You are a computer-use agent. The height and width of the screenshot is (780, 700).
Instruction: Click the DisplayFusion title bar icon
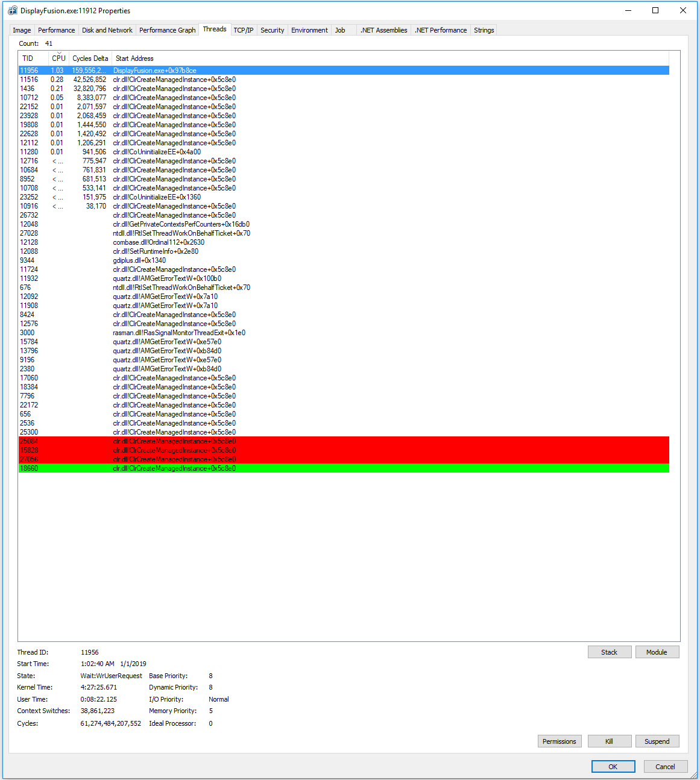12,11
